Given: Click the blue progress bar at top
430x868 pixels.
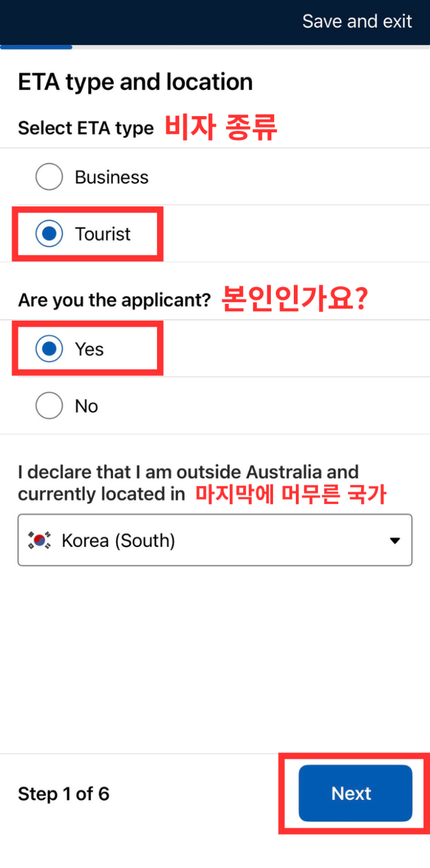Looking at the screenshot, I should click(x=36, y=47).
